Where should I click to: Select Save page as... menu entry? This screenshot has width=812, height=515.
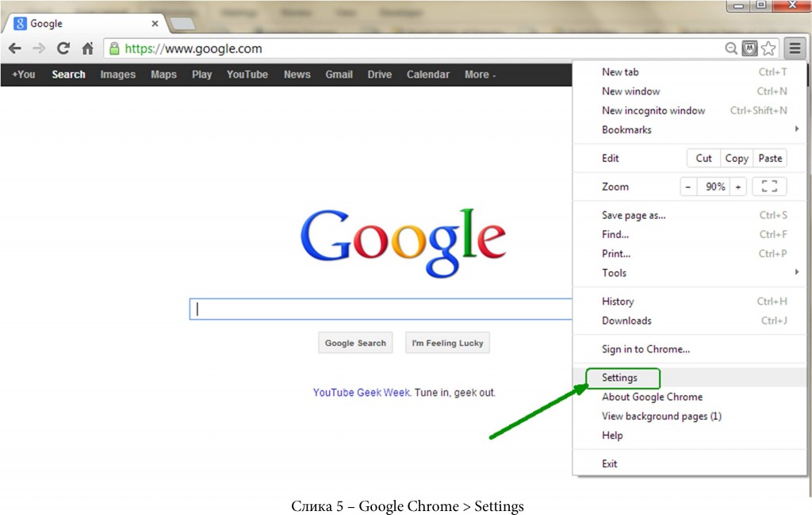(x=690, y=215)
